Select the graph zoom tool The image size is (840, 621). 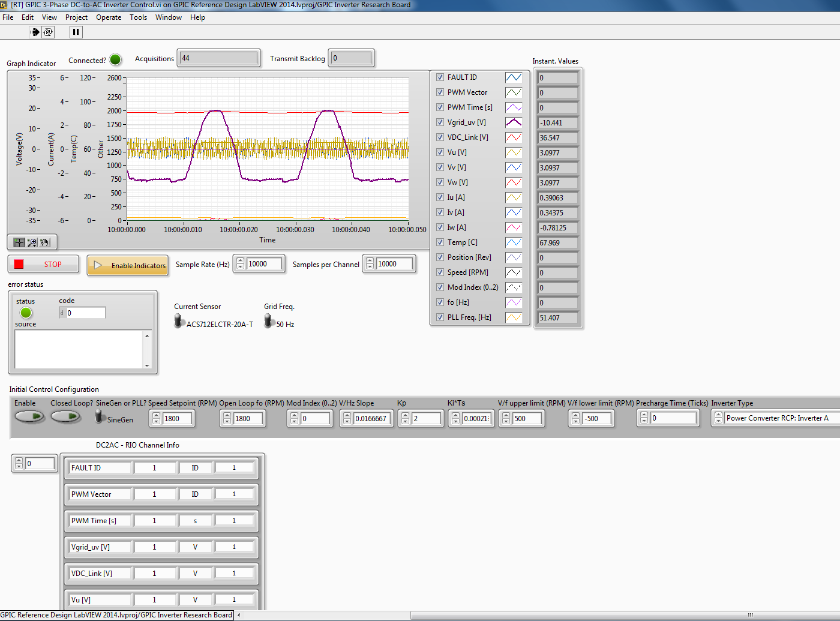32,242
